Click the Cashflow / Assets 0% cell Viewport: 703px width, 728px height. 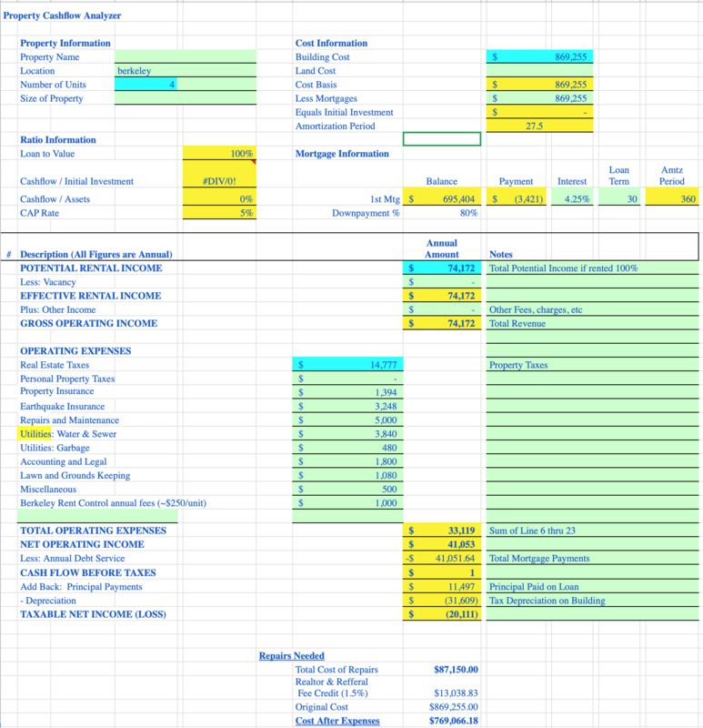(219, 198)
